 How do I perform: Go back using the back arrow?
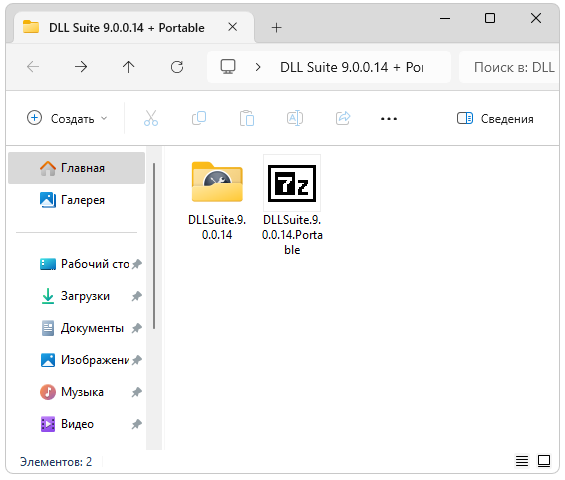(33, 67)
